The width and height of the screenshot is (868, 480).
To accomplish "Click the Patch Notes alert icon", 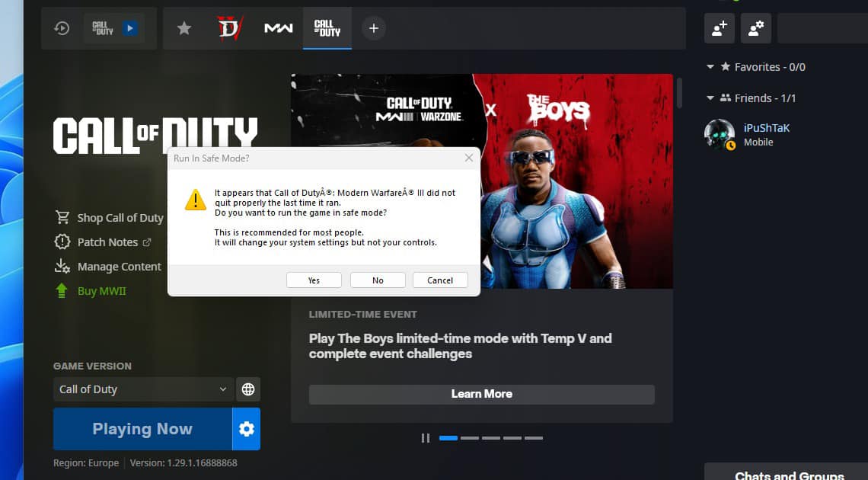I will point(62,242).
